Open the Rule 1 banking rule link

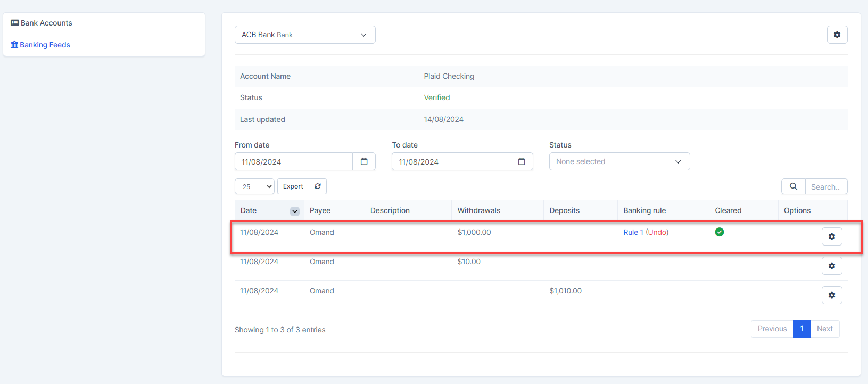point(633,232)
